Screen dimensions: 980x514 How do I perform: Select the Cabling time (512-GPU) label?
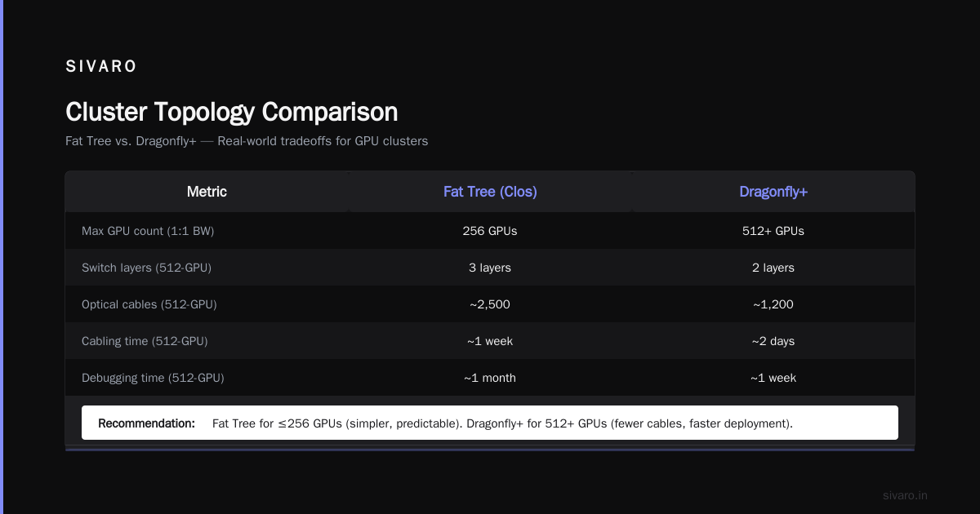click(145, 341)
